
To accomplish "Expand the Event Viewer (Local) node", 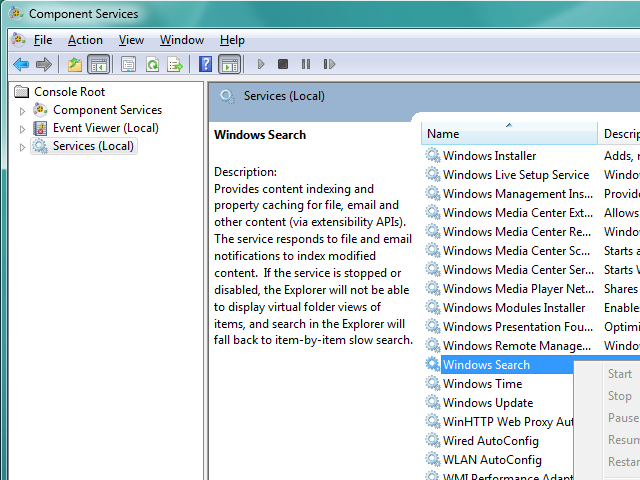I will click(x=22, y=129).
